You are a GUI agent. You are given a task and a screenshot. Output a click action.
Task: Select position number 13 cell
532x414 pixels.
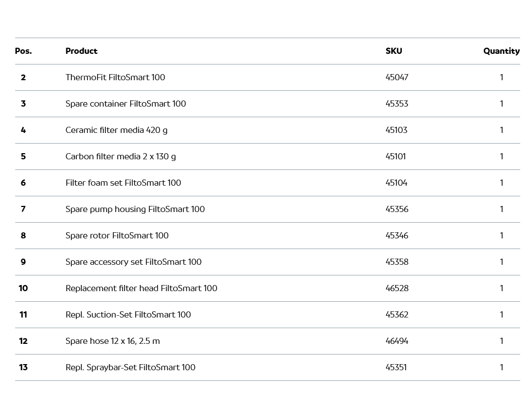(23, 367)
